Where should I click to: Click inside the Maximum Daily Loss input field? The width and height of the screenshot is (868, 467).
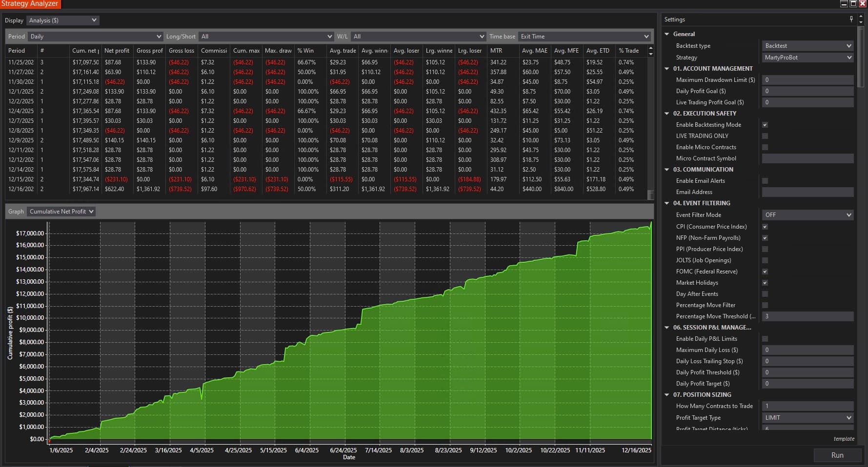807,350
